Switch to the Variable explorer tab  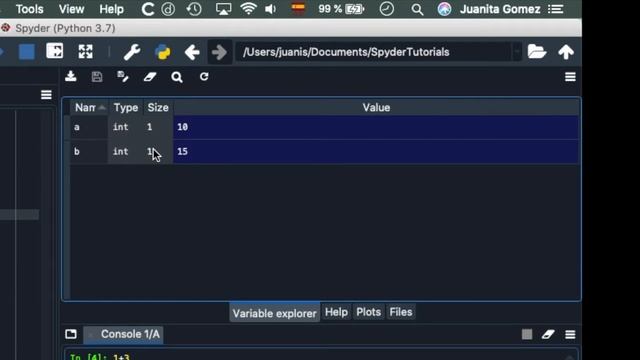(x=275, y=313)
